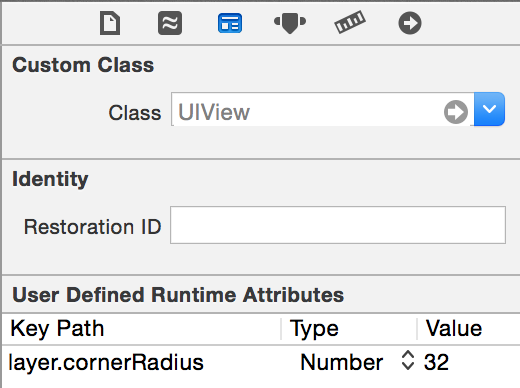The height and width of the screenshot is (388, 520).
Task: Click into the Class text field
Action: (x=307, y=109)
